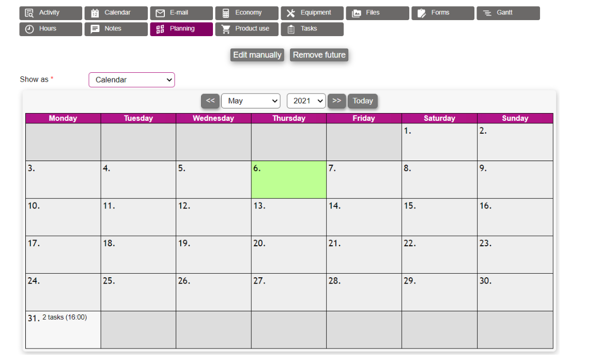This screenshot has height=364, width=599.
Task: Switch to the Tasks tab
Action: pyautogui.click(x=312, y=29)
